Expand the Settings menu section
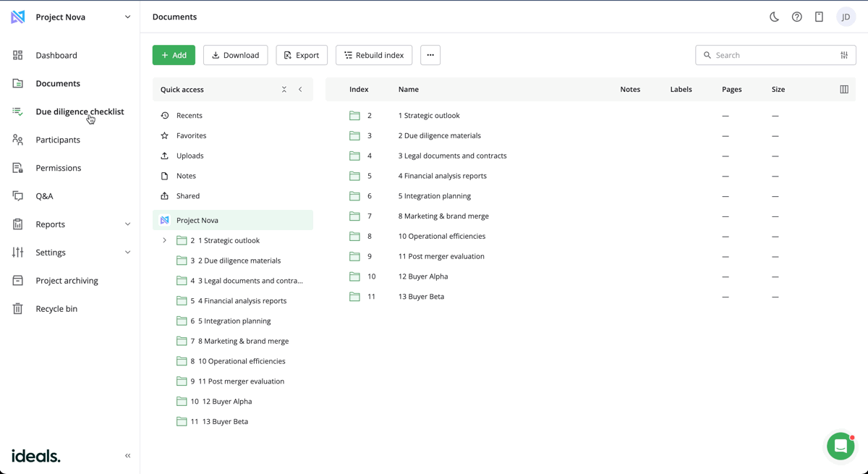The height and width of the screenshot is (474, 868). 127,253
